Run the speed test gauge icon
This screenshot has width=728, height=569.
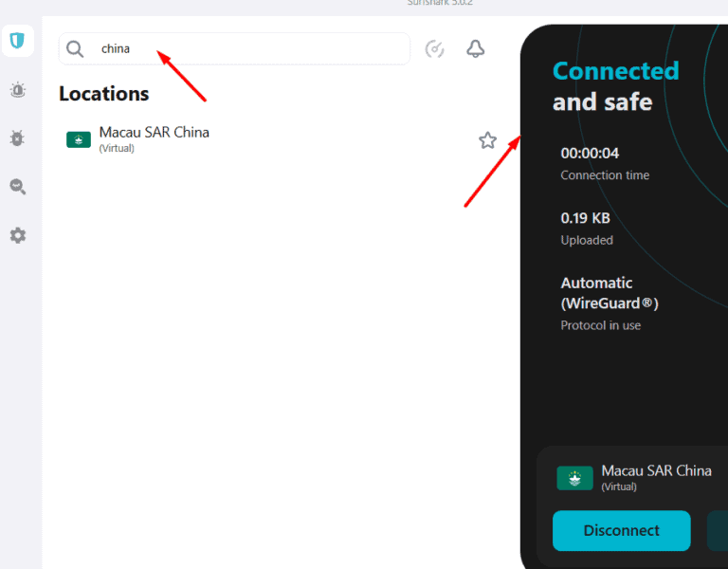tap(435, 49)
